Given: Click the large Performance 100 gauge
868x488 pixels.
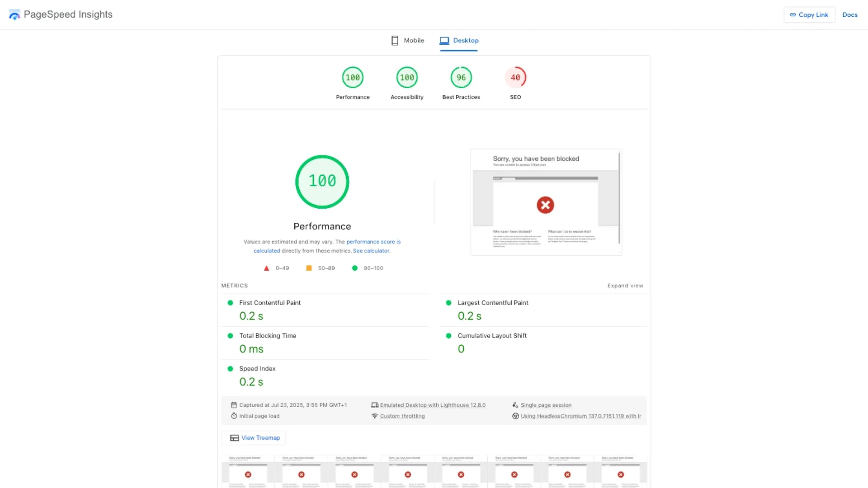Looking at the screenshot, I should click(x=322, y=182).
